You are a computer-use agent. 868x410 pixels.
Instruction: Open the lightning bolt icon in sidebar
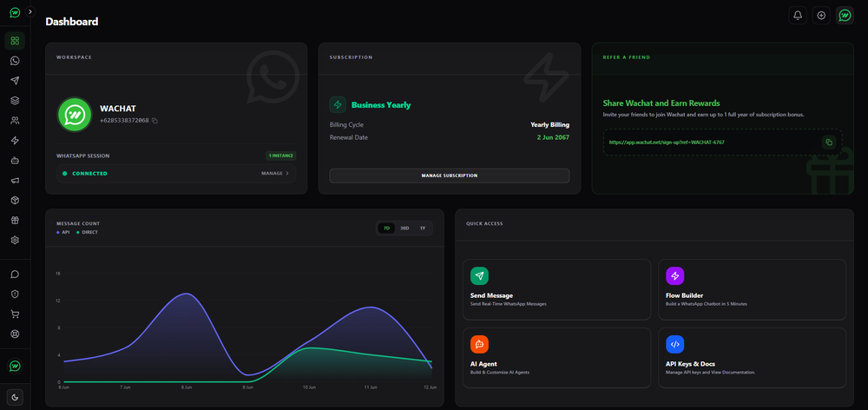click(x=15, y=140)
